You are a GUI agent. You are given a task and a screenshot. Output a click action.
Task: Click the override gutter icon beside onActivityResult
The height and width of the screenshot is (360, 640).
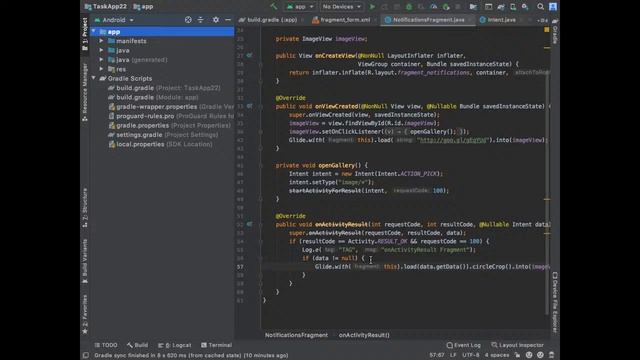[249, 224]
